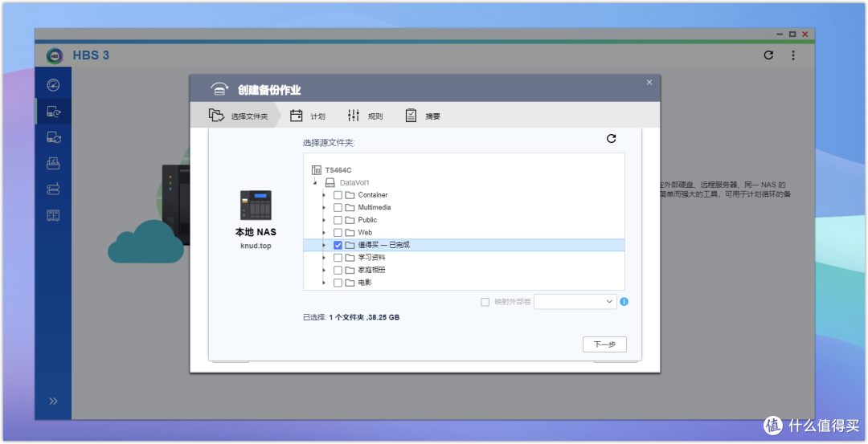The height and width of the screenshot is (444, 868).
Task: Check the Public folder checkbox
Action: (338, 220)
